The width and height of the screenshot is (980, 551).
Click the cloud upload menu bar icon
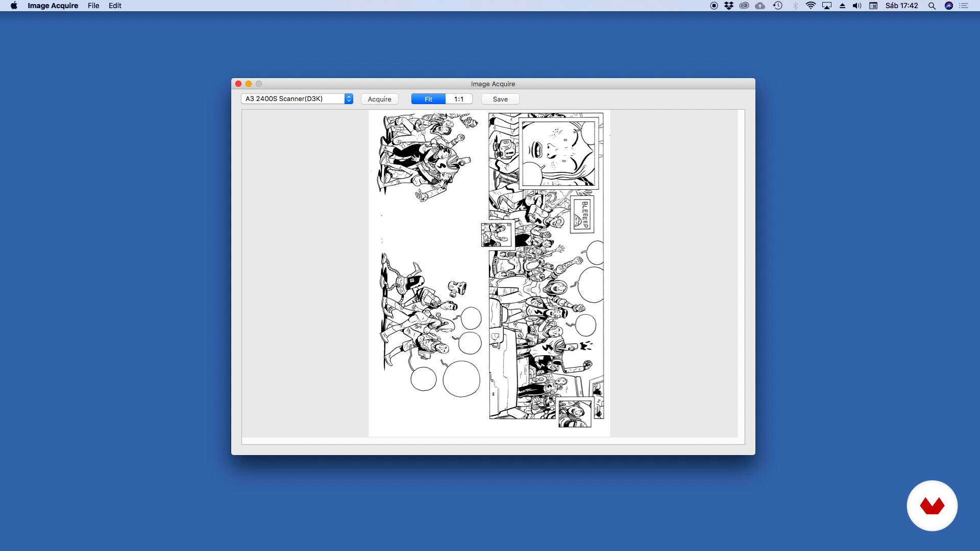click(760, 6)
